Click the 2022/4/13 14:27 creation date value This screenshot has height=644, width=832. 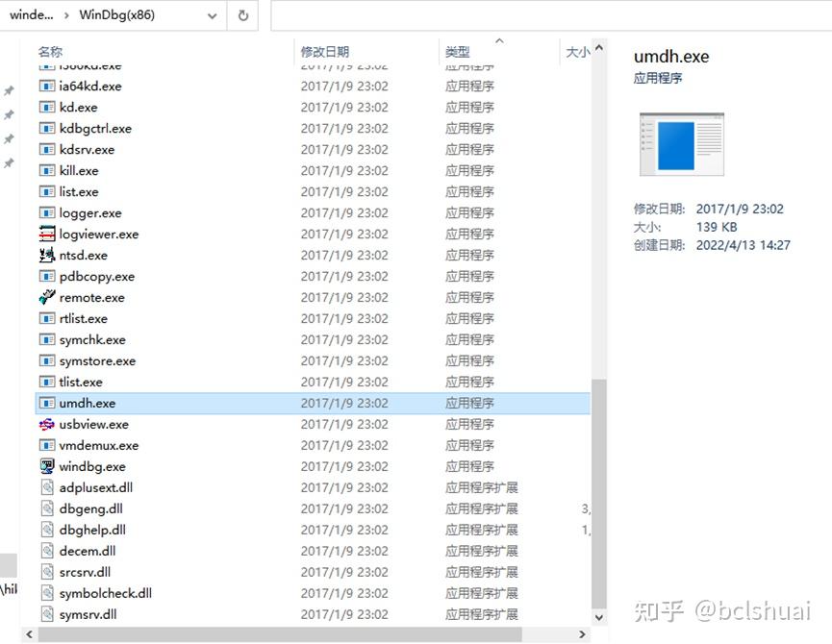point(743,245)
